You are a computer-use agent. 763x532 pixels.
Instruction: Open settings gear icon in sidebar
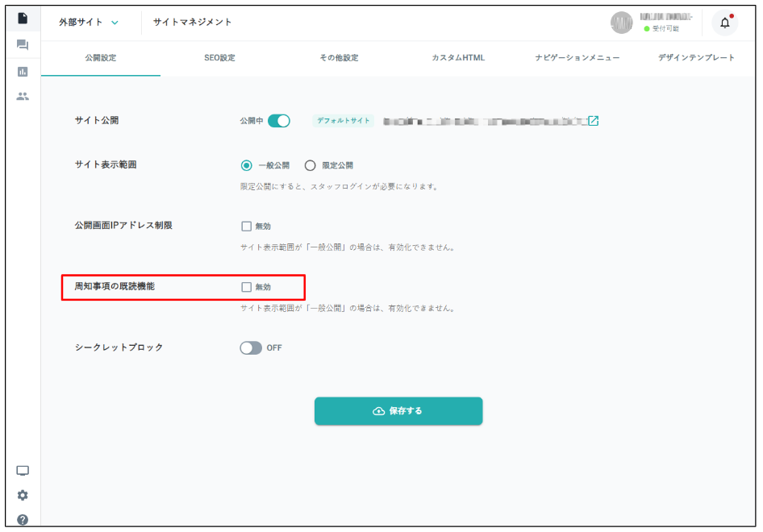point(23,495)
